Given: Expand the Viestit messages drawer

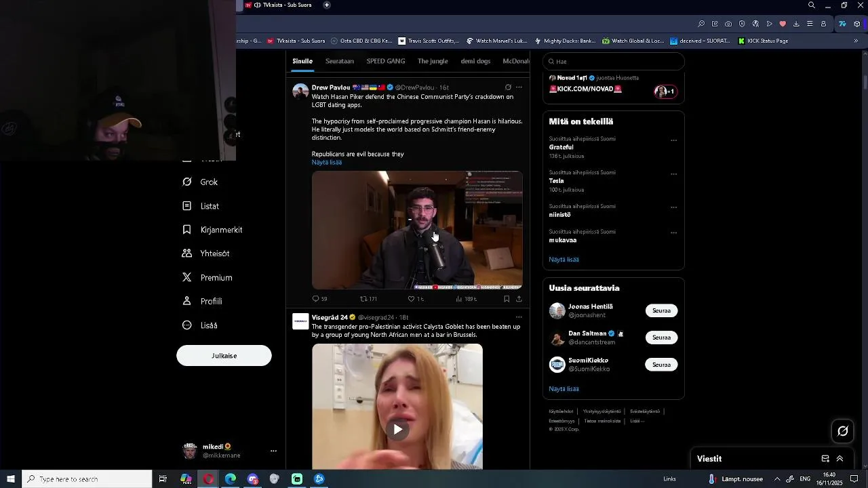Looking at the screenshot, I should click(x=840, y=459).
